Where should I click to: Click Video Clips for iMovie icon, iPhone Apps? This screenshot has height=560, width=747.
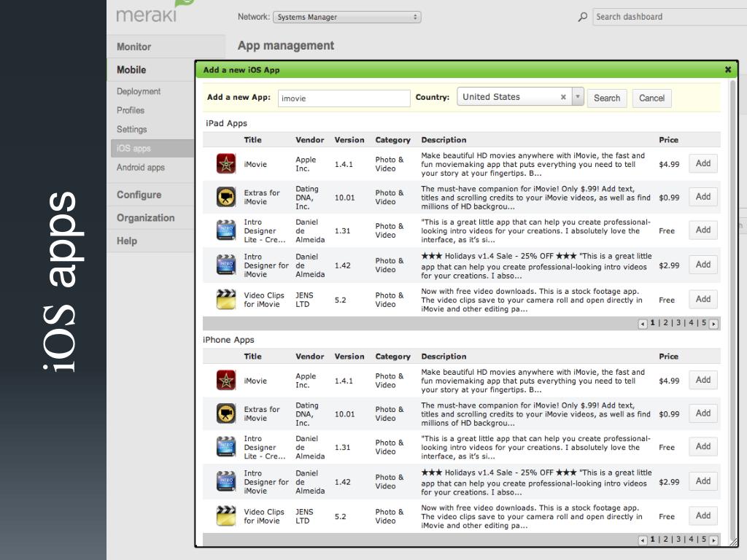(226, 516)
